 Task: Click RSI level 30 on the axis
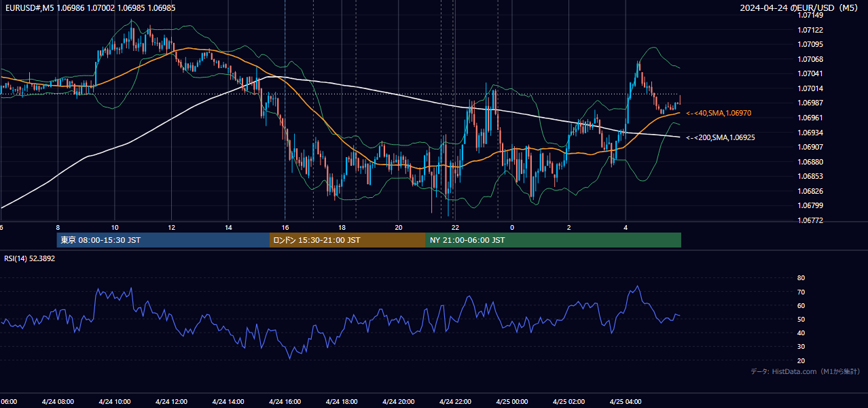click(x=801, y=347)
